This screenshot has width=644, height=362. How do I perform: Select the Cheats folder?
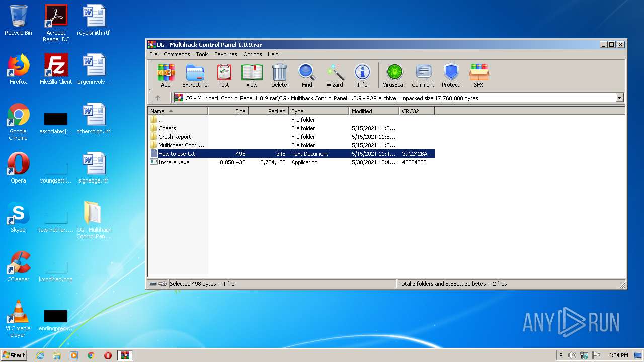[291, 128]
